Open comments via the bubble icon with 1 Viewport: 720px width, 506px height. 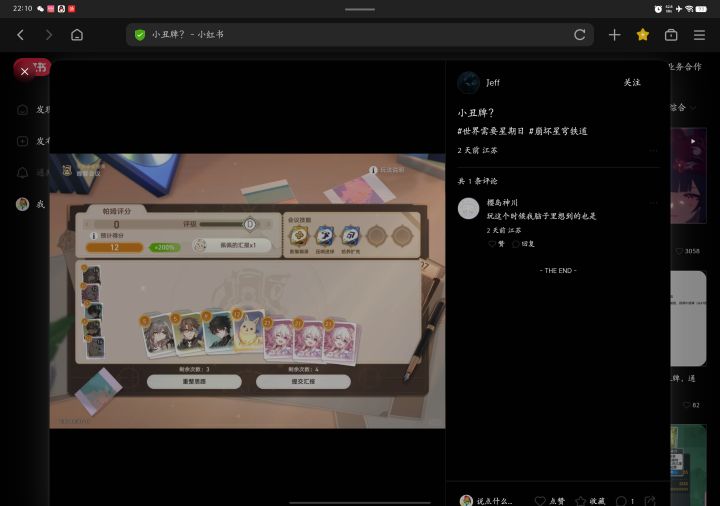[x=625, y=501]
